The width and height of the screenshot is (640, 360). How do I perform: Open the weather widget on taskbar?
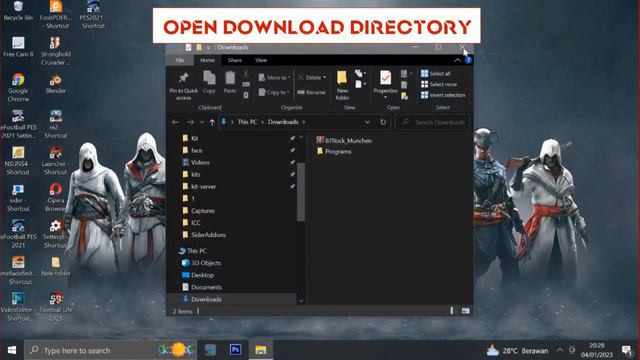tap(517, 350)
